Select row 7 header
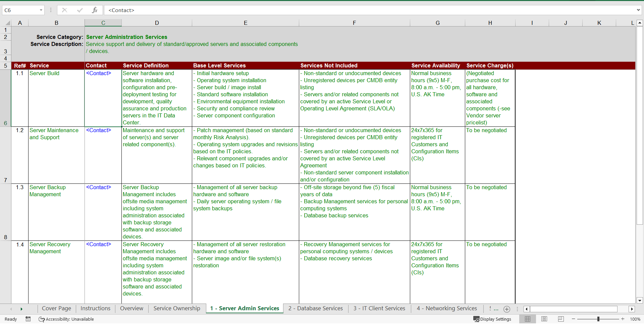This screenshot has width=644, height=324. [5, 155]
